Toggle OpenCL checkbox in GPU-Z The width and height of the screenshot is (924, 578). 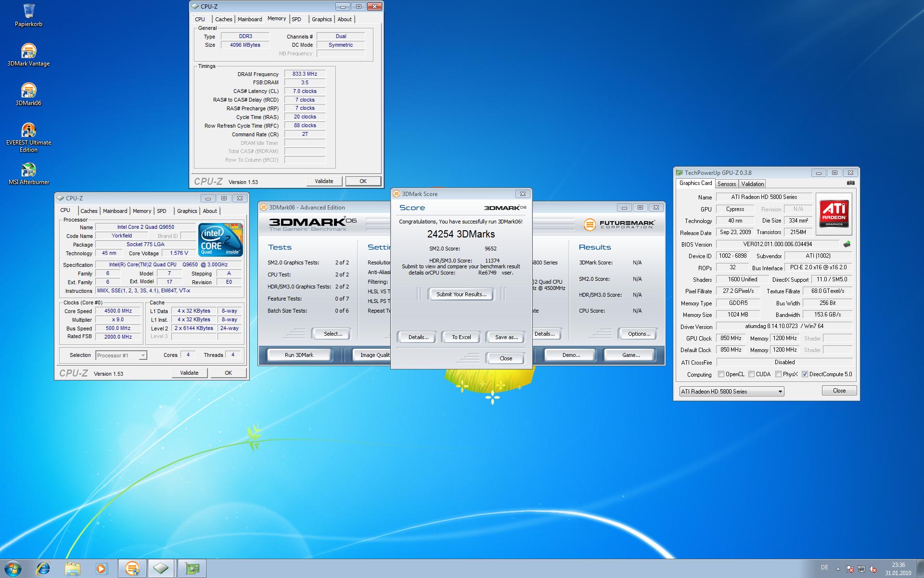tap(721, 374)
